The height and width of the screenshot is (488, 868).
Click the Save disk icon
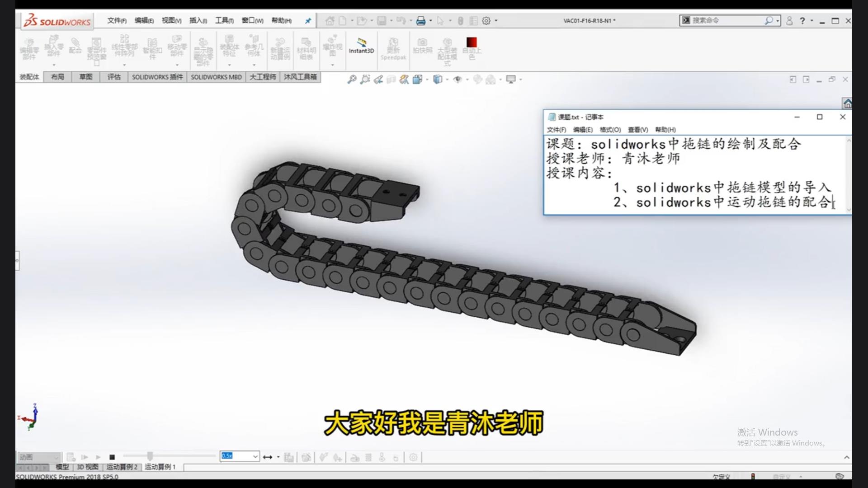click(382, 21)
